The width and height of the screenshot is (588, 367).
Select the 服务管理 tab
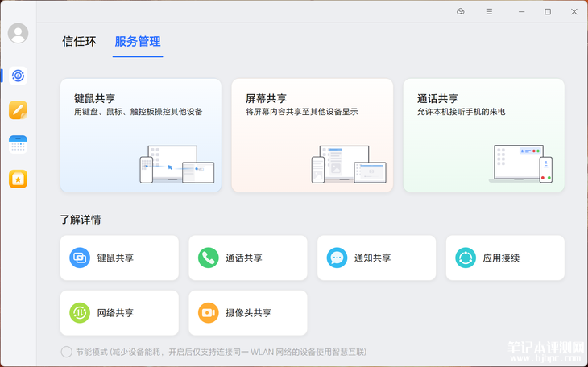click(x=138, y=41)
